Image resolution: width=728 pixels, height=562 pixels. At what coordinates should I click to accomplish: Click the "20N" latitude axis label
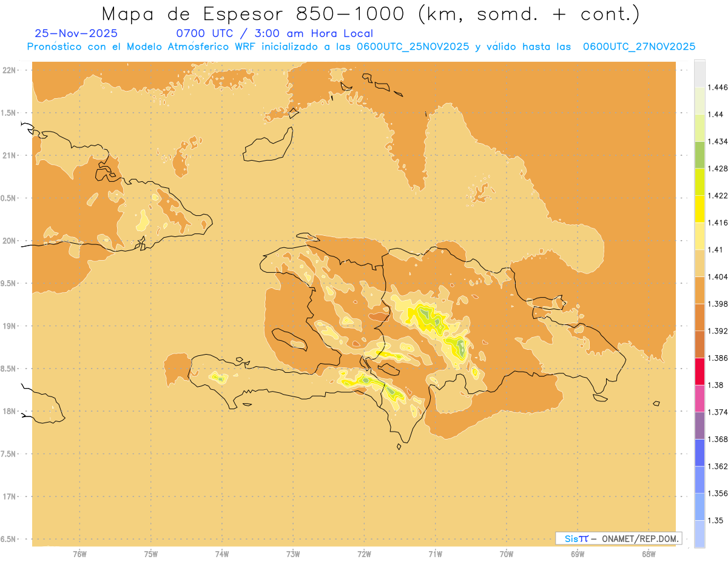point(9,241)
